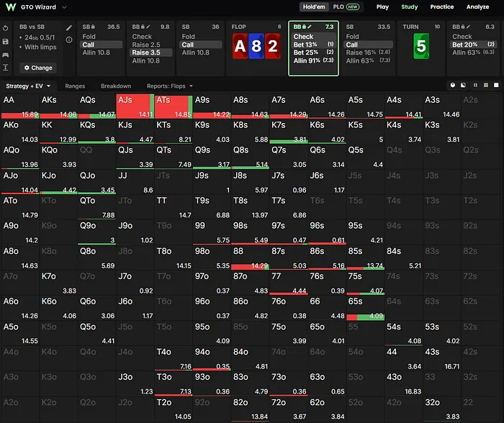
Task: Click the info circle icon in BB vs SB panel
Action: pos(69,40)
